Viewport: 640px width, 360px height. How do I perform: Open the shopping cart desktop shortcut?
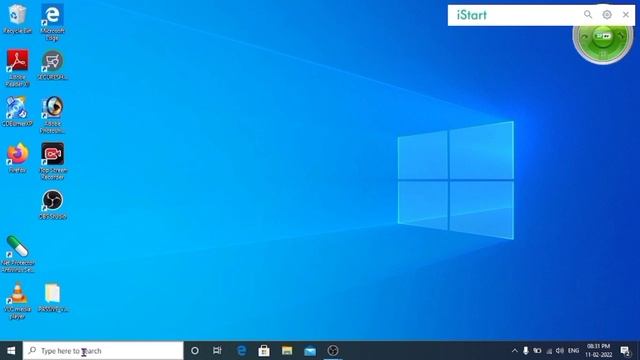(52, 64)
